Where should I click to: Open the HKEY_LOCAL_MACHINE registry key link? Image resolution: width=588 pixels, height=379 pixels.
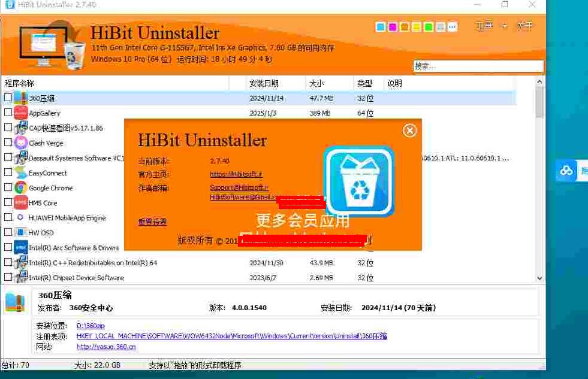[x=232, y=336]
